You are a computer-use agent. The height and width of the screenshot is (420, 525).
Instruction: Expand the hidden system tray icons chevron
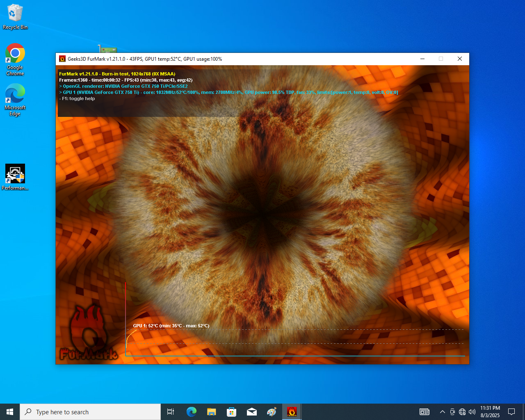442,412
